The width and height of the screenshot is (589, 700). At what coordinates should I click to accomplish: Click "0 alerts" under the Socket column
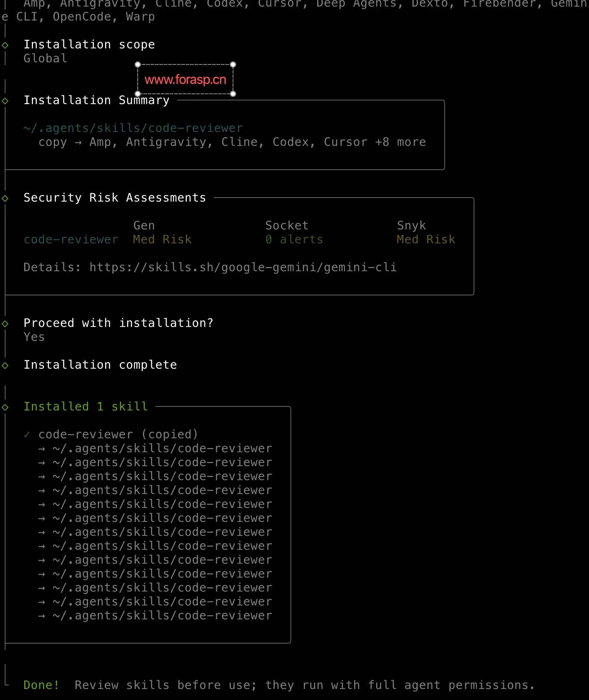click(x=294, y=239)
